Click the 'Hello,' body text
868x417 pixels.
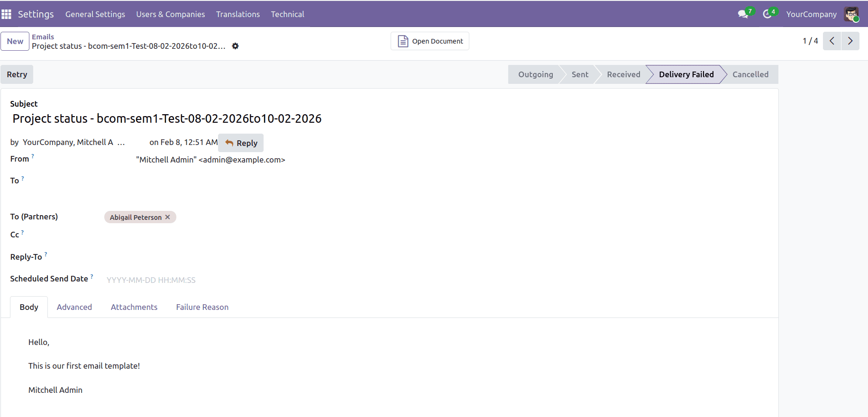39,342
